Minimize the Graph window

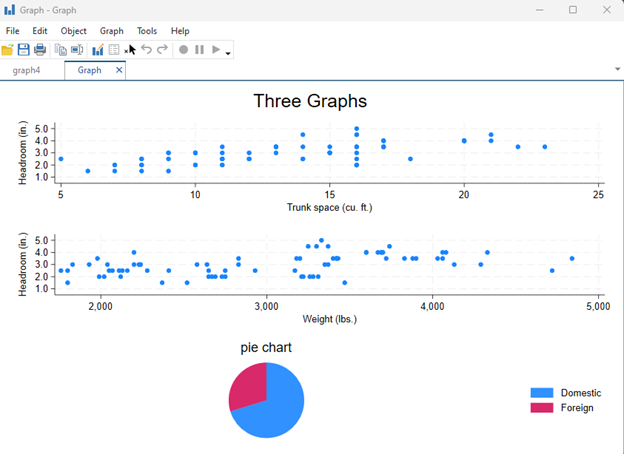point(540,10)
